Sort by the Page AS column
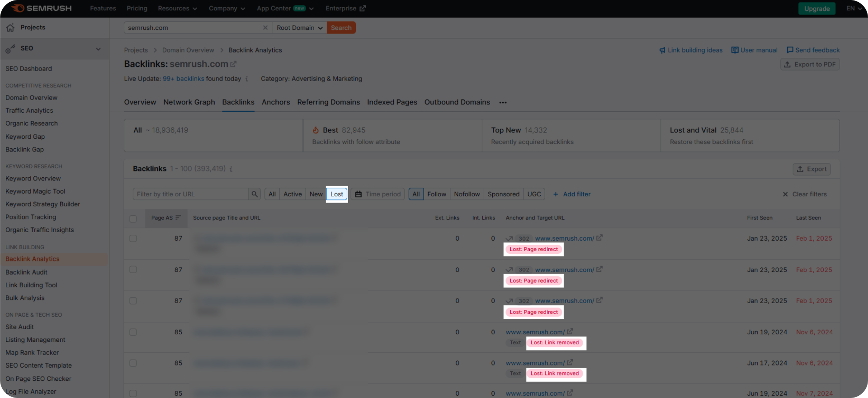Image resolution: width=868 pixels, height=398 pixels. 166,218
